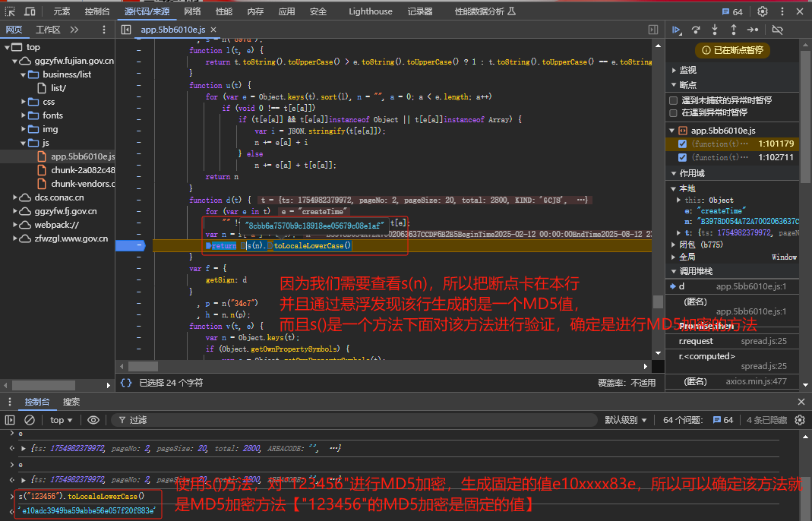Step over next function call
Screen dimensions: 812x521
pyautogui.click(x=696, y=30)
